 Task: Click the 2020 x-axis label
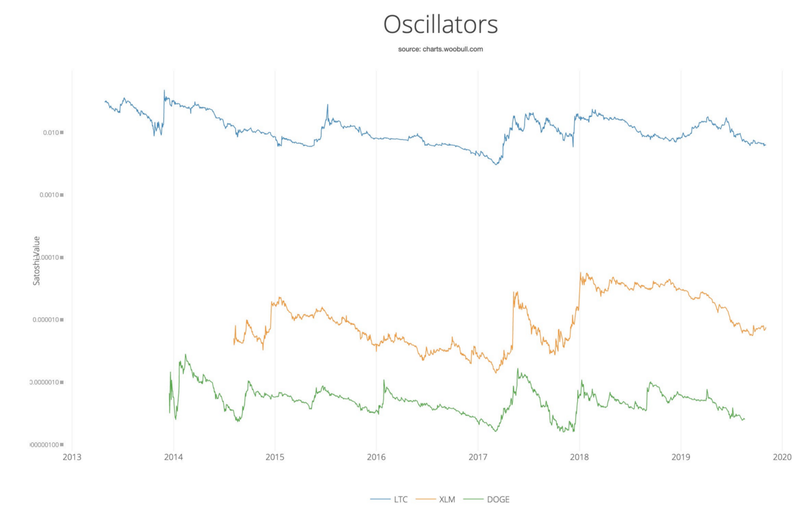[782, 457]
